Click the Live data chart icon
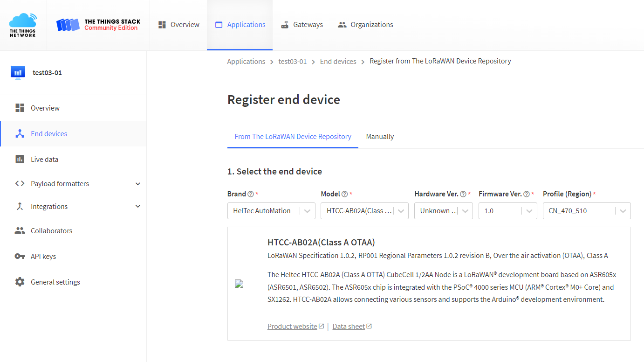Viewport: 644px width, 362px height. pos(20,160)
